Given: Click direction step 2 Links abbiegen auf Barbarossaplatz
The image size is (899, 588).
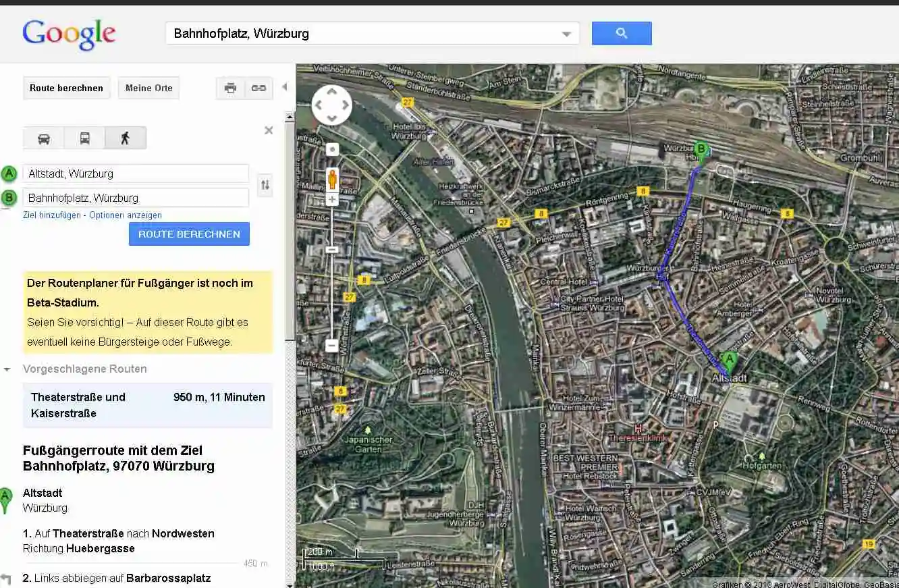Looking at the screenshot, I should pyautogui.click(x=117, y=578).
